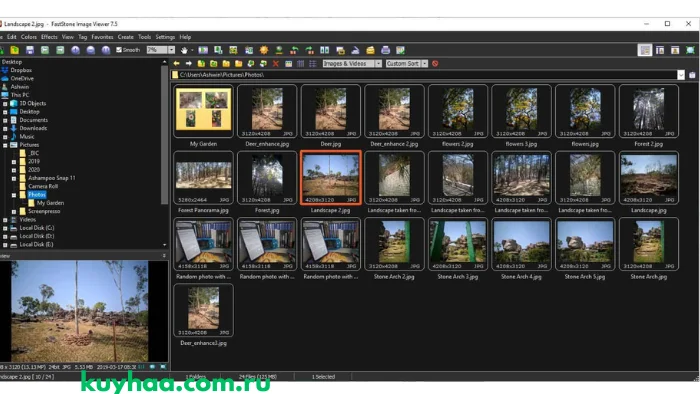Image resolution: width=700 pixels, height=394 pixels.
Task: Click the red stop circle icon
Action: tap(435, 64)
